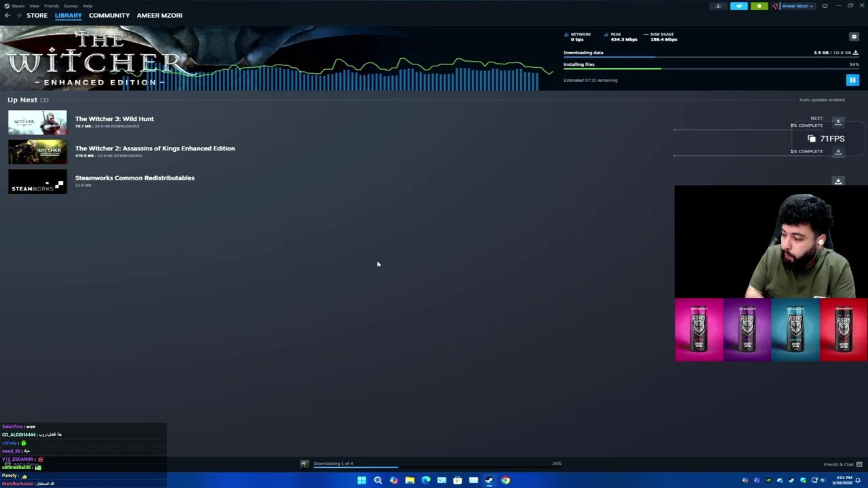This screenshot has height=488, width=868.
Task: Click the Auto-updates enabled text
Action: 822,100
